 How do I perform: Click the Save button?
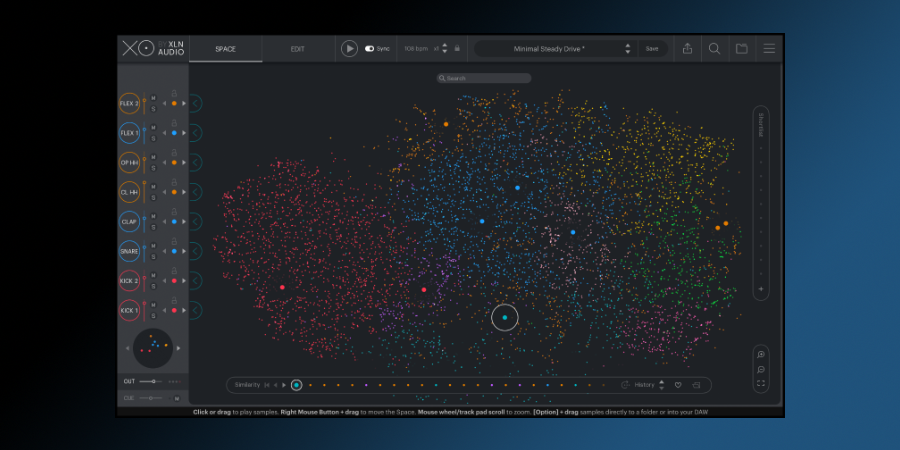point(652,49)
